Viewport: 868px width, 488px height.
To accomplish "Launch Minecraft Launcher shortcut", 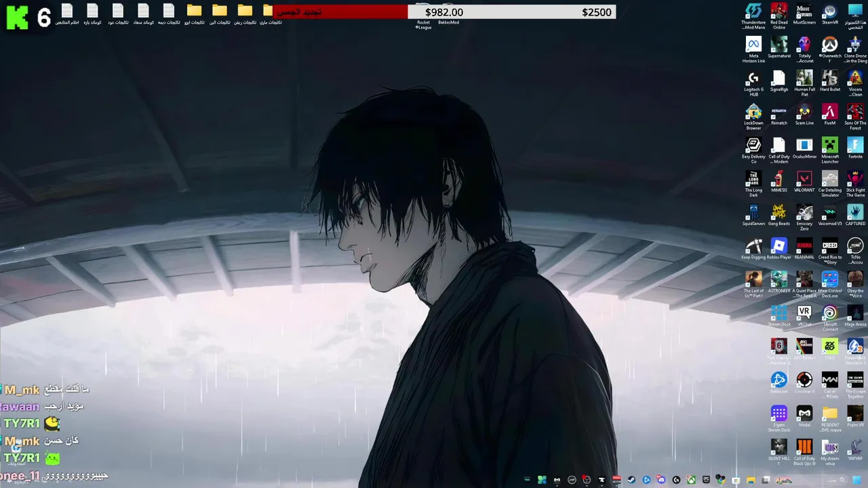I will tap(830, 150).
